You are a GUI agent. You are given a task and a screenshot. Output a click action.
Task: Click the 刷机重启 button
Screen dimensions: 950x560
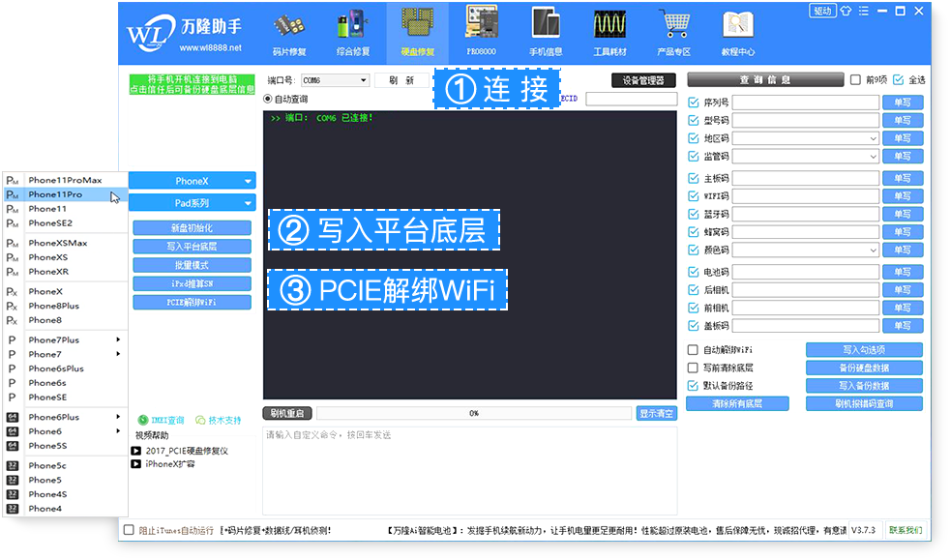click(287, 414)
